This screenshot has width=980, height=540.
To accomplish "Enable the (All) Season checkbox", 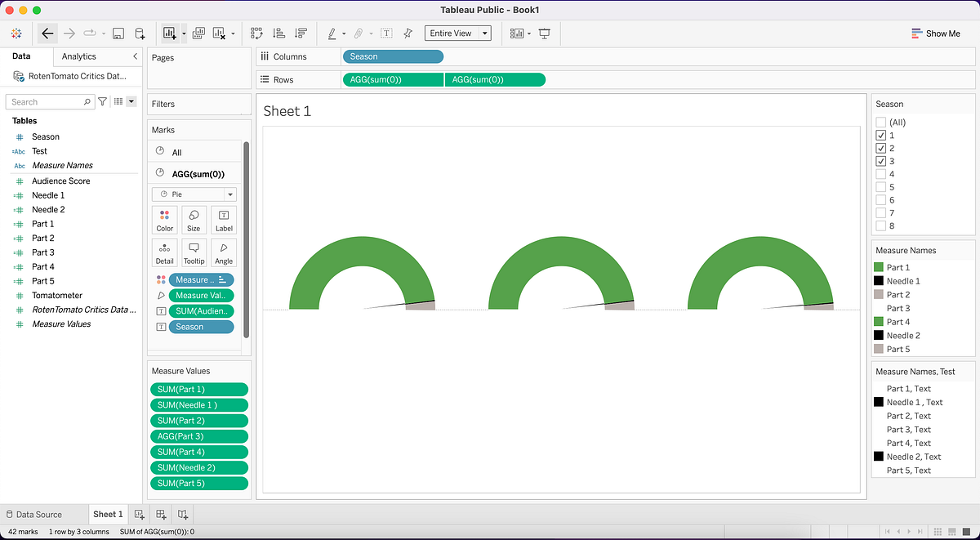I will (x=882, y=122).
